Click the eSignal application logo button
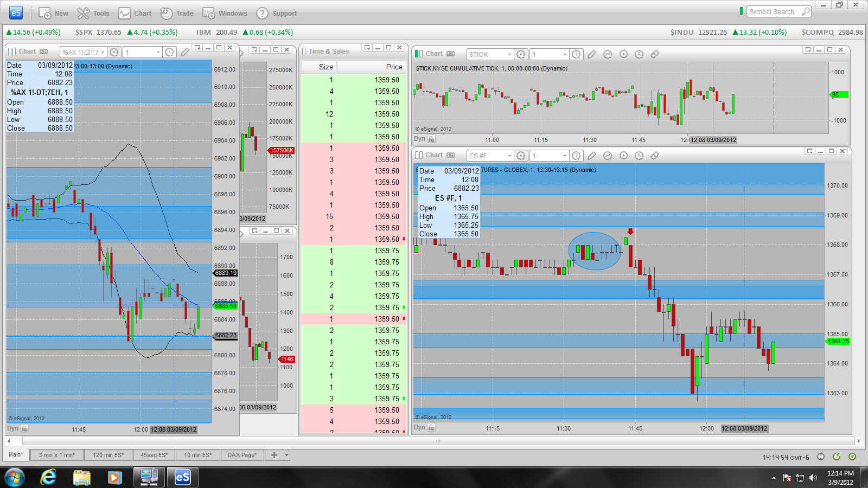 [x=16, y=12]
